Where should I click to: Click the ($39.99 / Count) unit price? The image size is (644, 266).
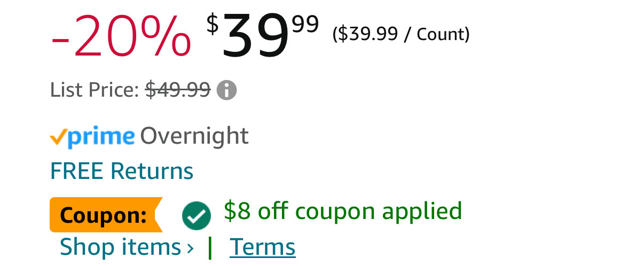point(400,34)
